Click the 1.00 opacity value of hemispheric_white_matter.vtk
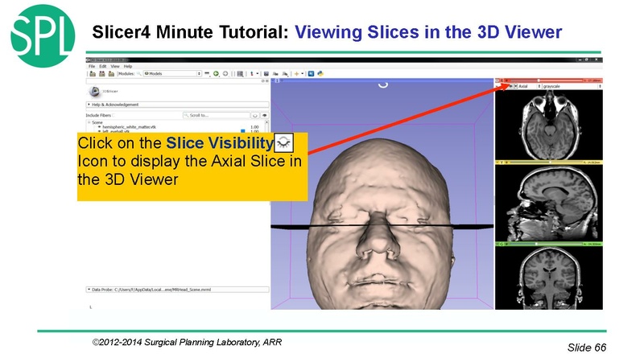Image resolution: width=644 pixels, height=362 pixels. [254, 127]
